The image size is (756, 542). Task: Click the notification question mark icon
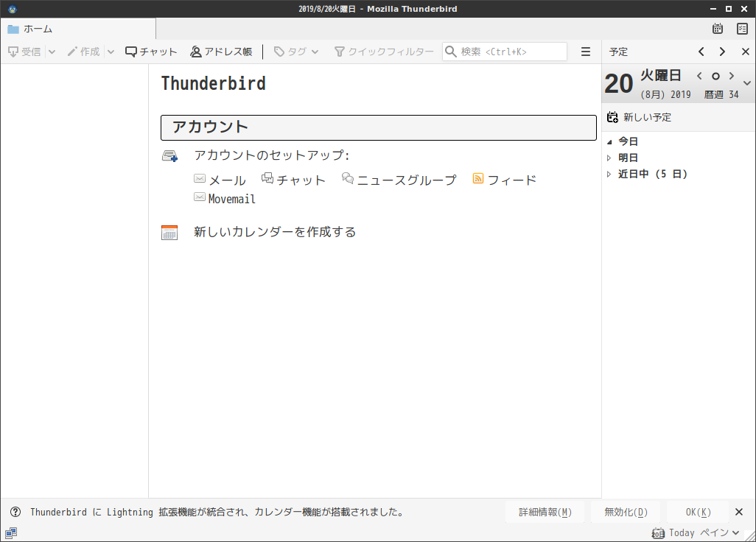point(15,512)
